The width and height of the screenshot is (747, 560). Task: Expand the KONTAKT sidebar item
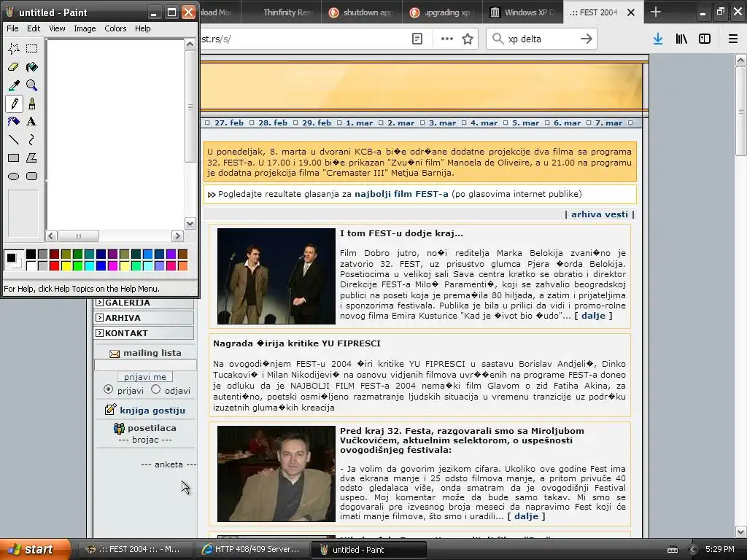(x=144, y=332)
